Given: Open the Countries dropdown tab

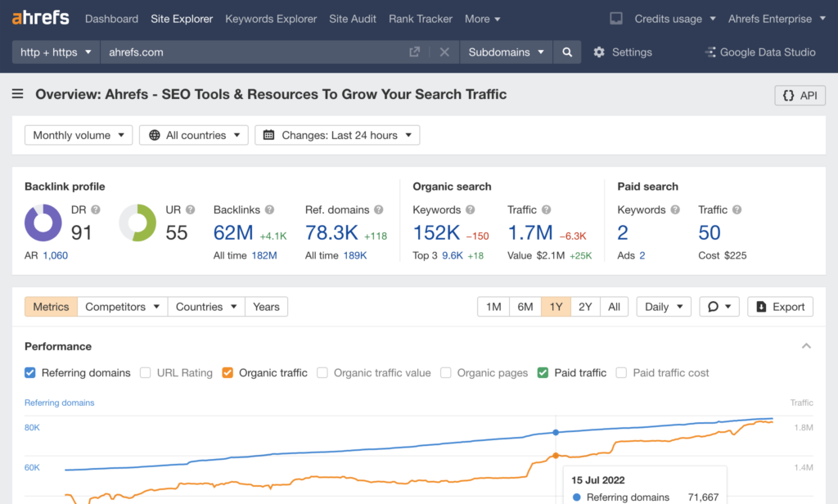Looking at the screenshot, I should [206, 307].
